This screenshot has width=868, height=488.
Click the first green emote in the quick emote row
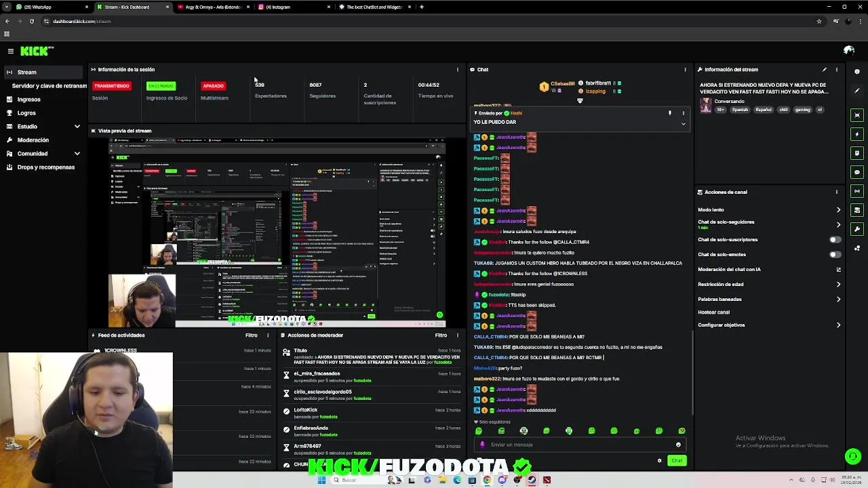(479, 430)
